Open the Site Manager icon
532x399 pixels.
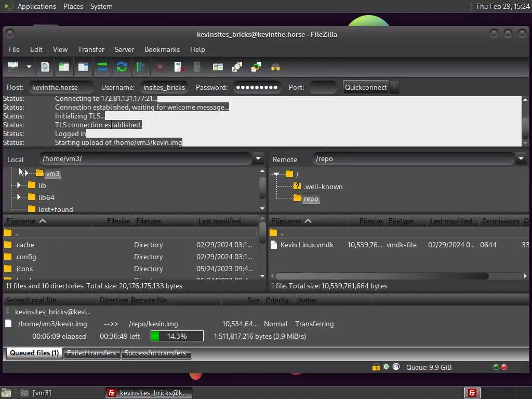tap(14, 66)
